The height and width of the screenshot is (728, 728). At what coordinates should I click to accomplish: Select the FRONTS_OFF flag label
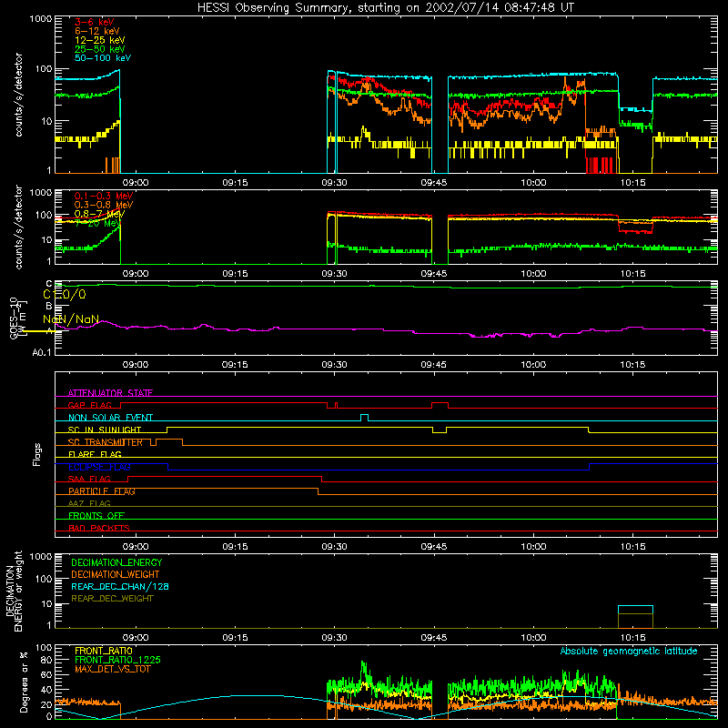click(96, 515)
